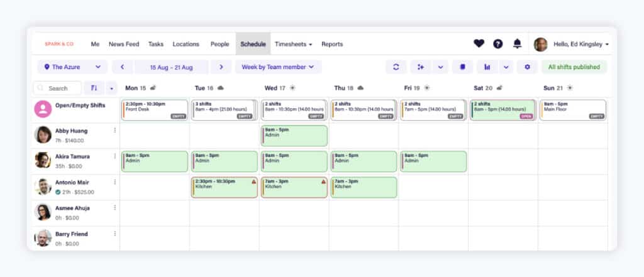Open Monday's 2:30pm Front Desk empty shift

pos(155,110)
